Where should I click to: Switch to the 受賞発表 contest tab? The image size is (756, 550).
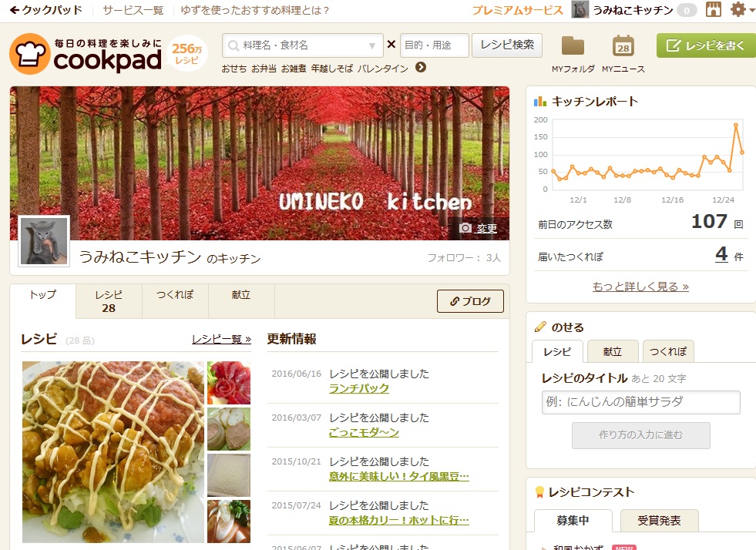tap(659, 521)
